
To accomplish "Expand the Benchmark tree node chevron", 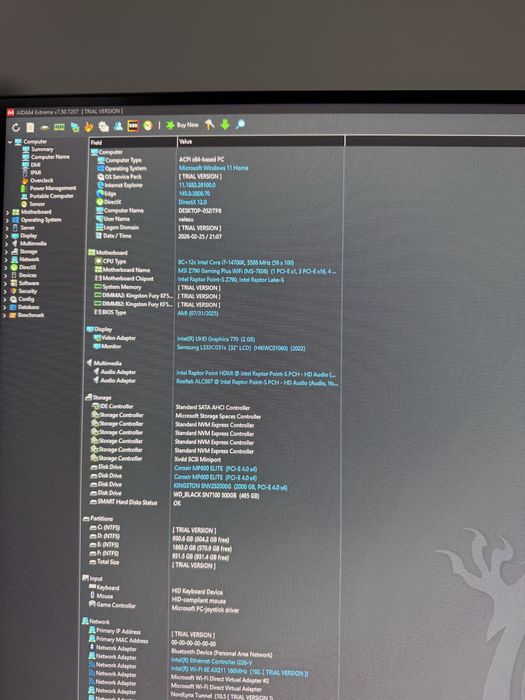I will 5,316.
